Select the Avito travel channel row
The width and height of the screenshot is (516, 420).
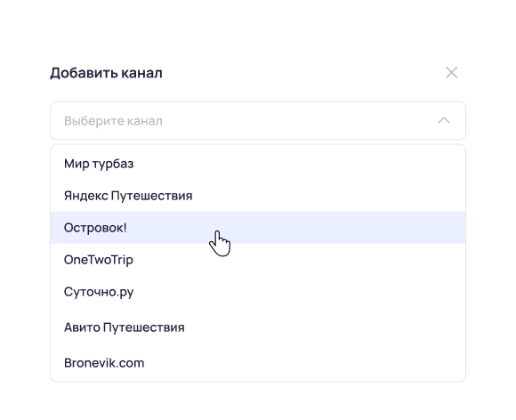(x=258, y=327)
